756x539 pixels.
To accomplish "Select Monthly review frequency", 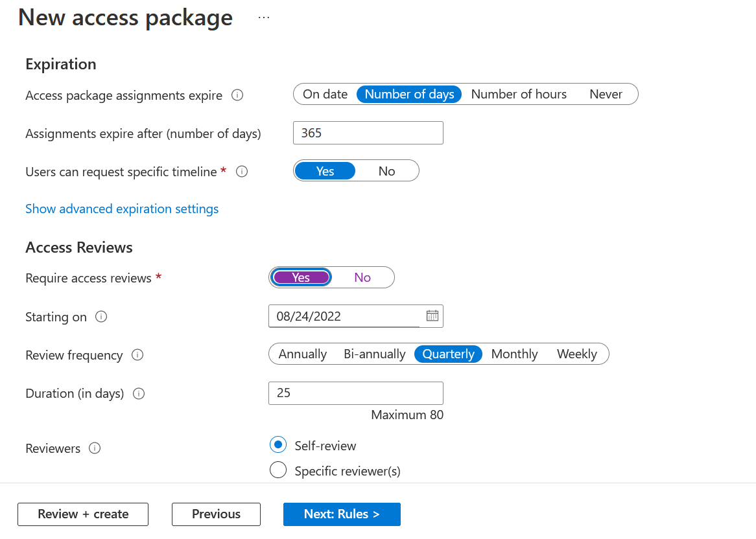I will (514, 354).
